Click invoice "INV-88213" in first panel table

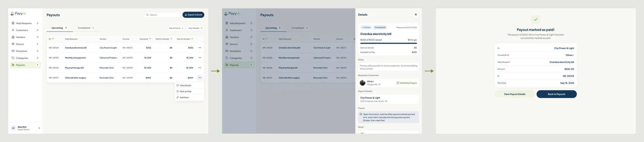pos(127,48)
